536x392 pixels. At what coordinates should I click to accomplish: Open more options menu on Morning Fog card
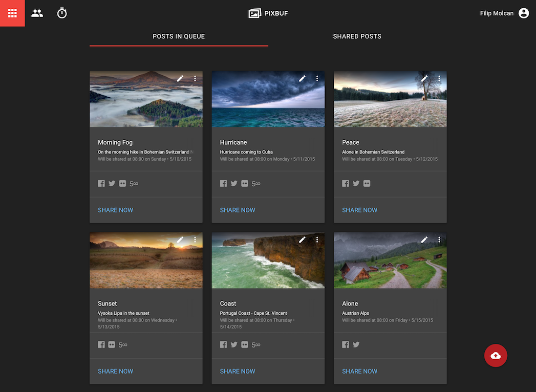coord(195,78)
